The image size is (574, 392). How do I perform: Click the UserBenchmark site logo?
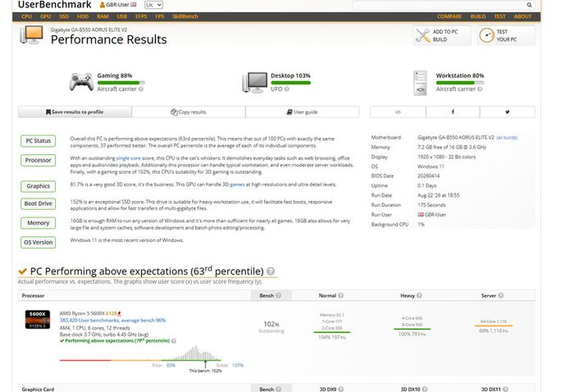coord(55,4)
